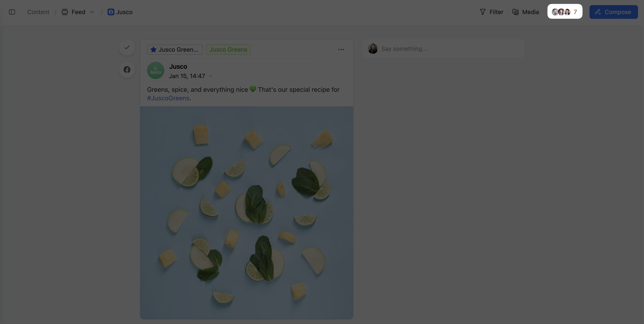644x324 pixels.
Task: Click your avatar in the comment box
Action: [x=372, y=49]
